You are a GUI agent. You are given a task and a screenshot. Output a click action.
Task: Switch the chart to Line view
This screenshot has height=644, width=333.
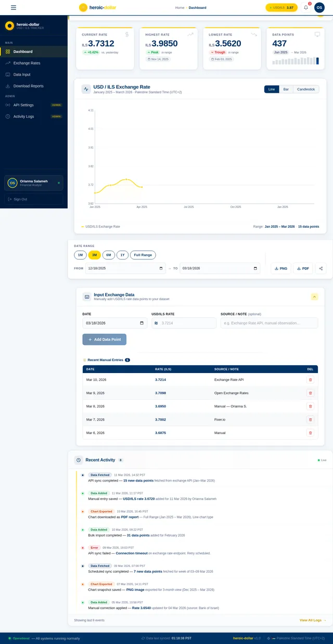coord(272,89)
